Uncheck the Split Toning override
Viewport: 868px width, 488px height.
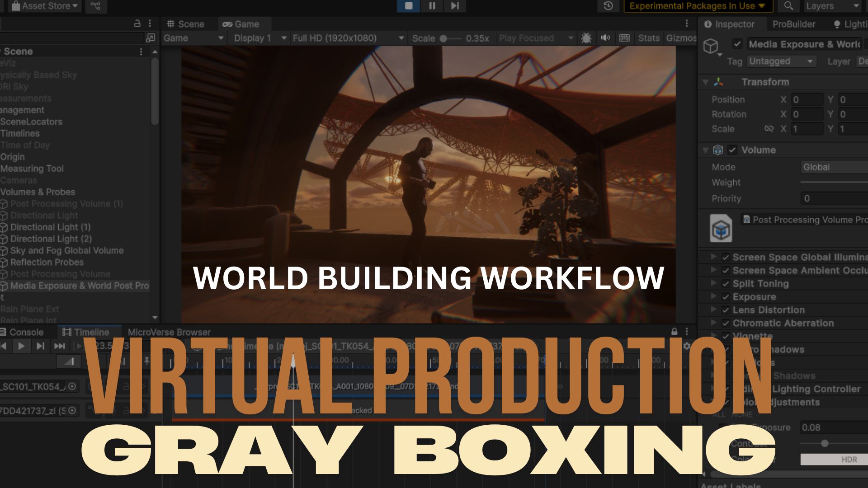(x=726, y=284)
